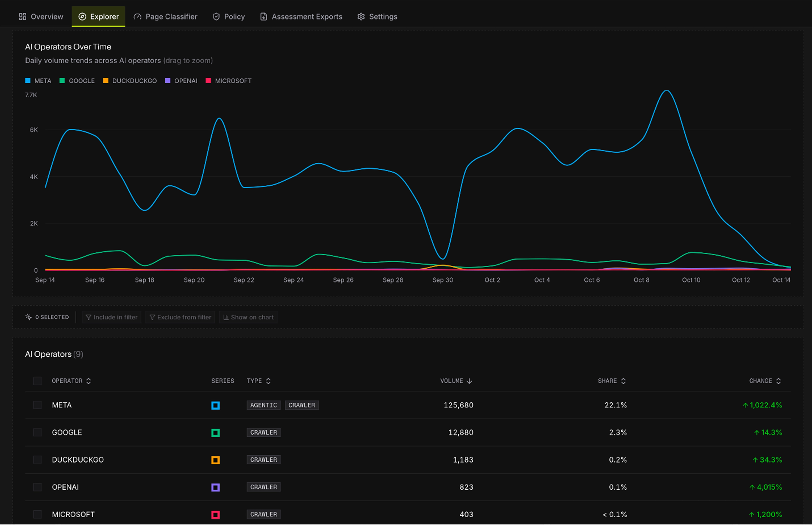The image size is (812, 525).
Task: Click the DUCKDUCKGO orange series icon
Action: pyautogui.click(x=215, y=460)
